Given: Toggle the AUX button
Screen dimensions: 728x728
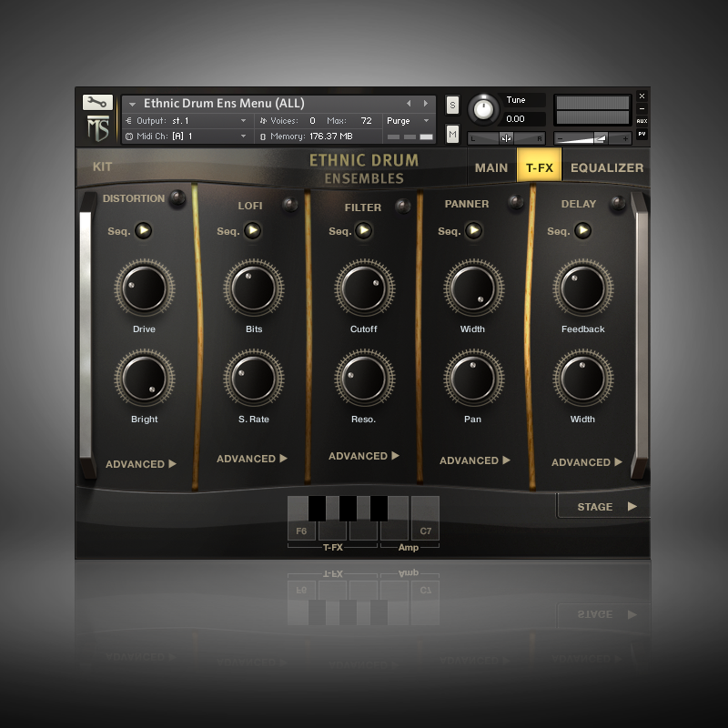Looking at the screenshot, I should [x=642, y=121].
